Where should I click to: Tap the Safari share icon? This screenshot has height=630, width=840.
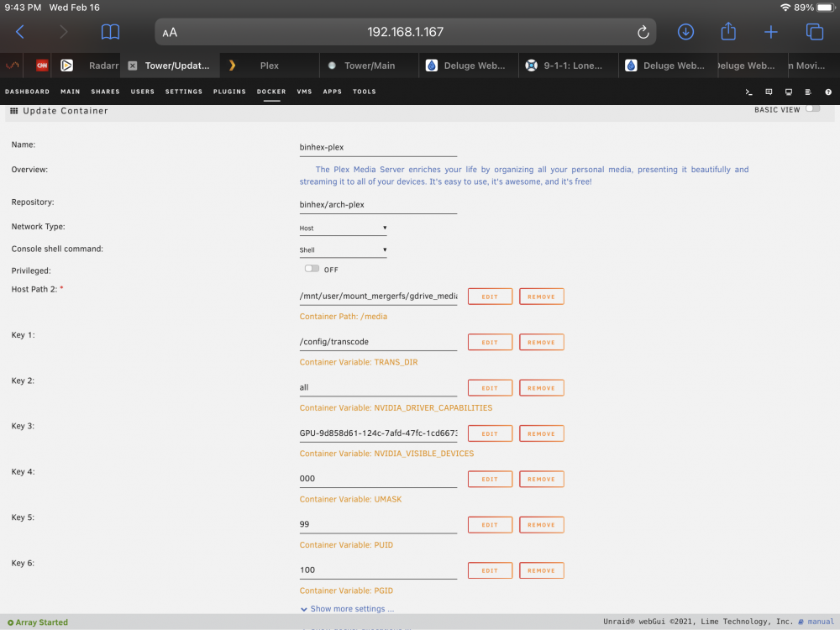[x=728, y=31]
